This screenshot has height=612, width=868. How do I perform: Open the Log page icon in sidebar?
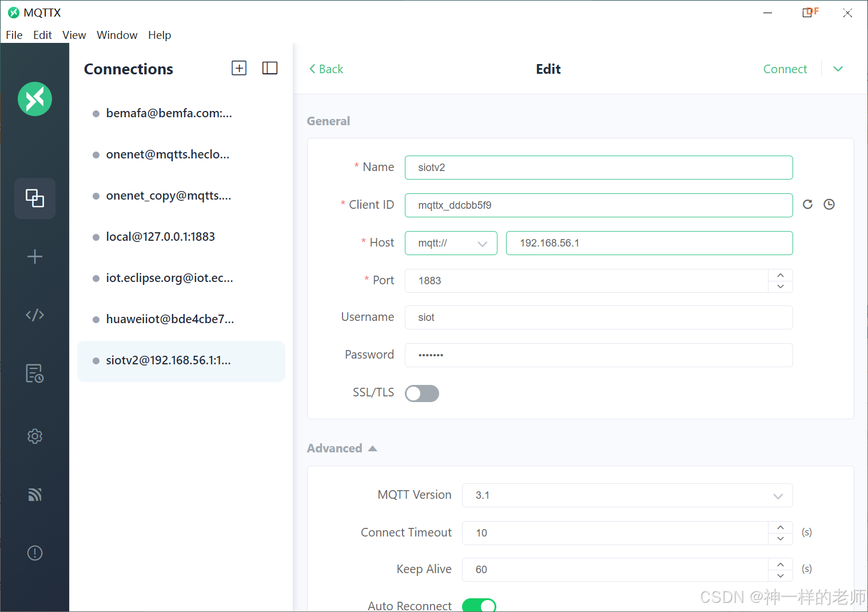tap(35, 373)
